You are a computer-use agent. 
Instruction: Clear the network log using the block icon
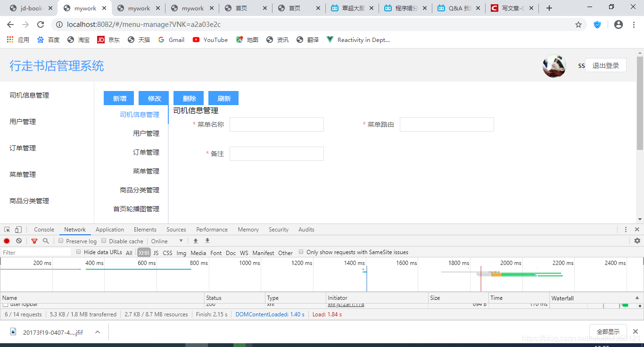tap(19, 240)
